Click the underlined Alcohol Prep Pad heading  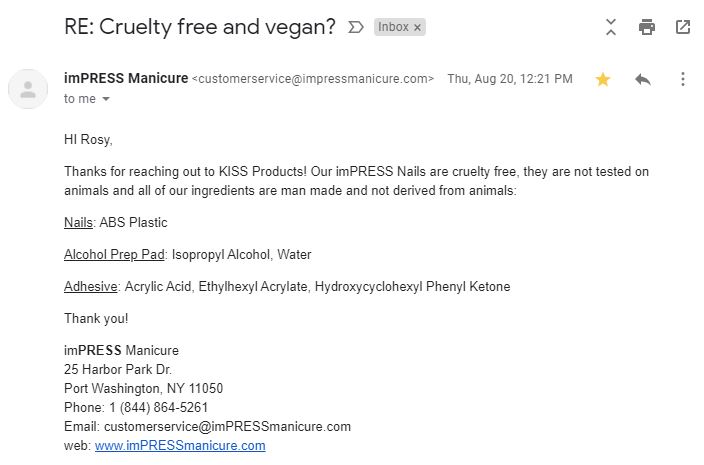click(x=114, y=254)
